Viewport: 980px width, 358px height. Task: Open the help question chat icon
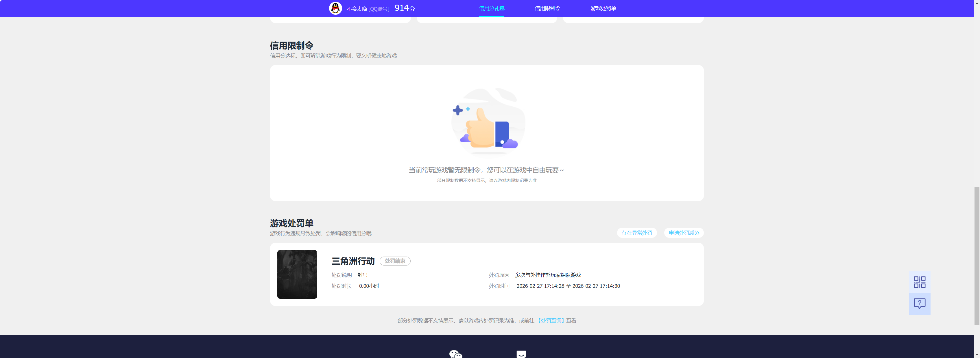(x=919, y=303)
